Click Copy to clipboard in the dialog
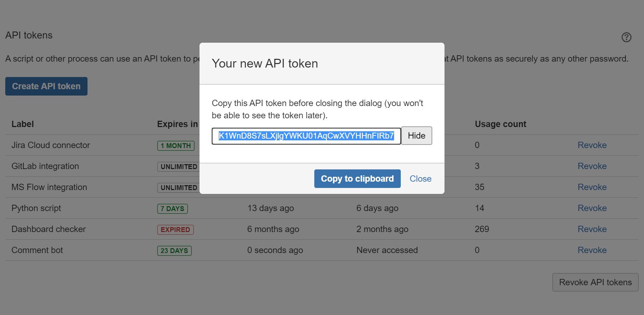This screenshot has height=315, width=644. click(357, 178)
